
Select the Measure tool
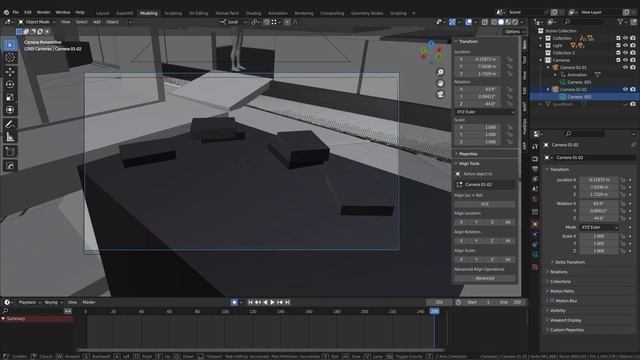pyautogui.click(x=10, y=137)
